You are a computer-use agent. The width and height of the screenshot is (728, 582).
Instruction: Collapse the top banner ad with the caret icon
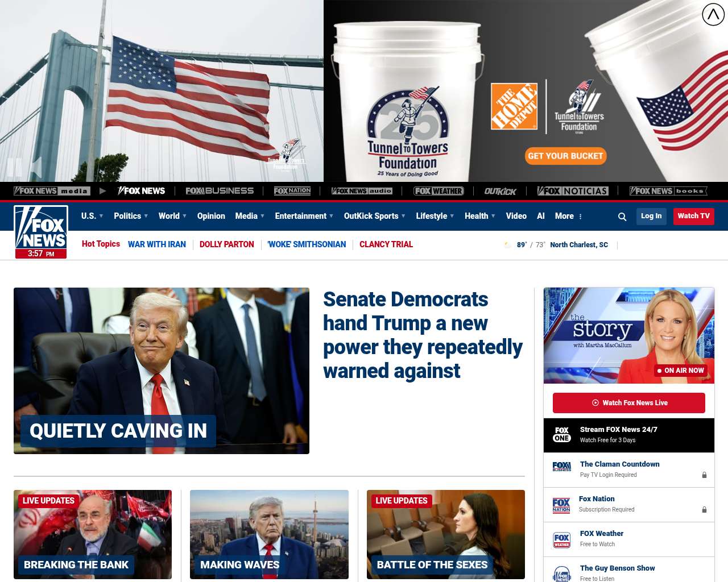pyautogui.click(x=713, y=14)
